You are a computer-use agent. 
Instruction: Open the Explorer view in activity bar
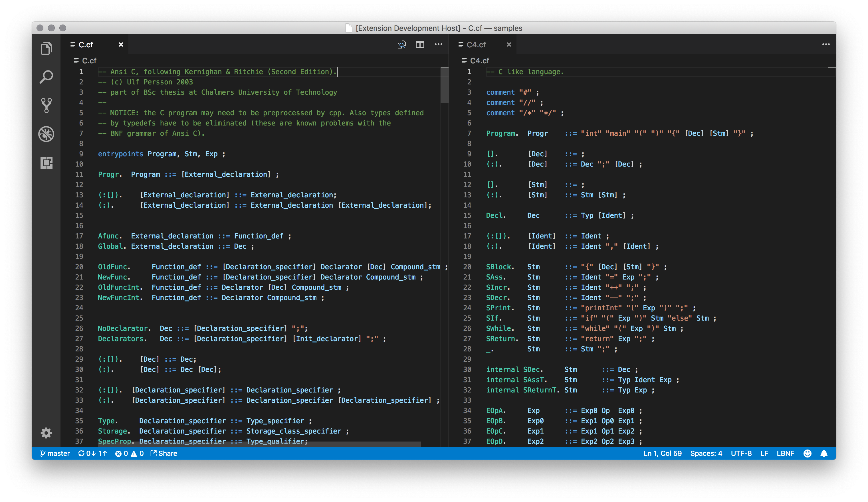tap(47, 48)
